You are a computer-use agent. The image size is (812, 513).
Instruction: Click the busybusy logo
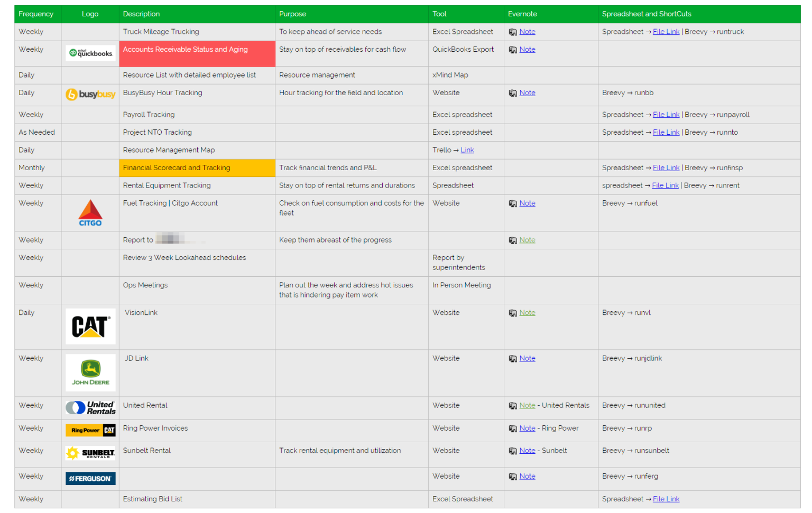click(x=90, y=95)
